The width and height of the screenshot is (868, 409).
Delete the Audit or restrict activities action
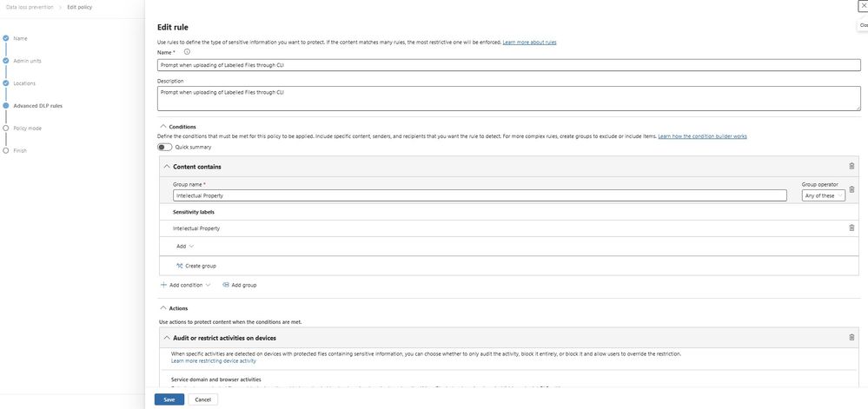click(851, 337)
